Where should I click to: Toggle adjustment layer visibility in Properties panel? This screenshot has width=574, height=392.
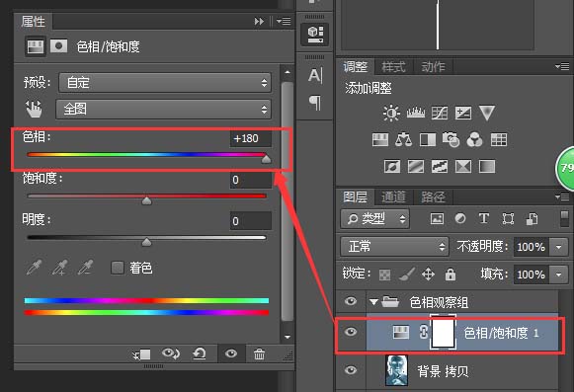pos(231,353)
